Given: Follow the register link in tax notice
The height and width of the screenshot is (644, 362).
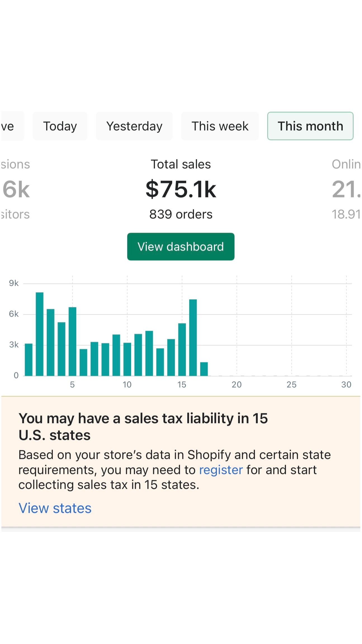Looking at the screenshot, I should (x=221, y=470).
